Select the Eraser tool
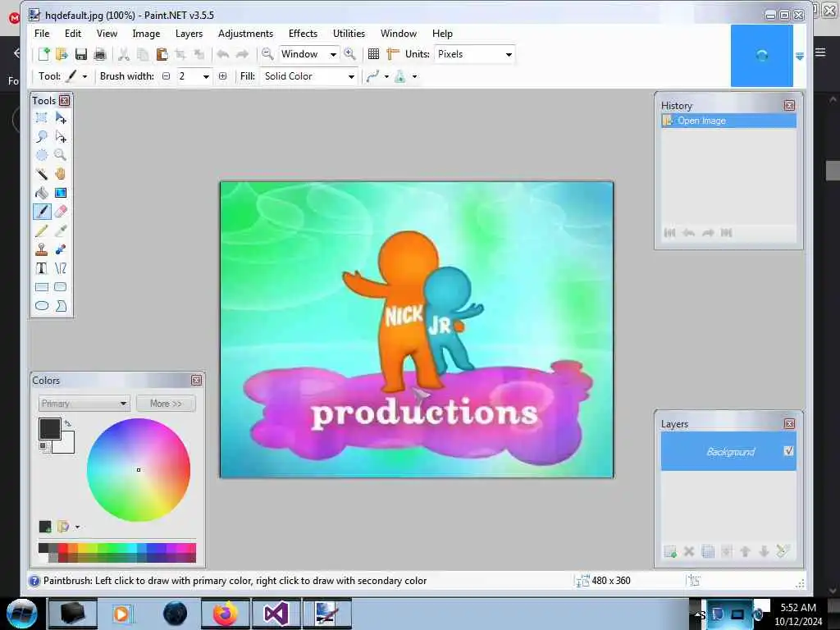 61,212
